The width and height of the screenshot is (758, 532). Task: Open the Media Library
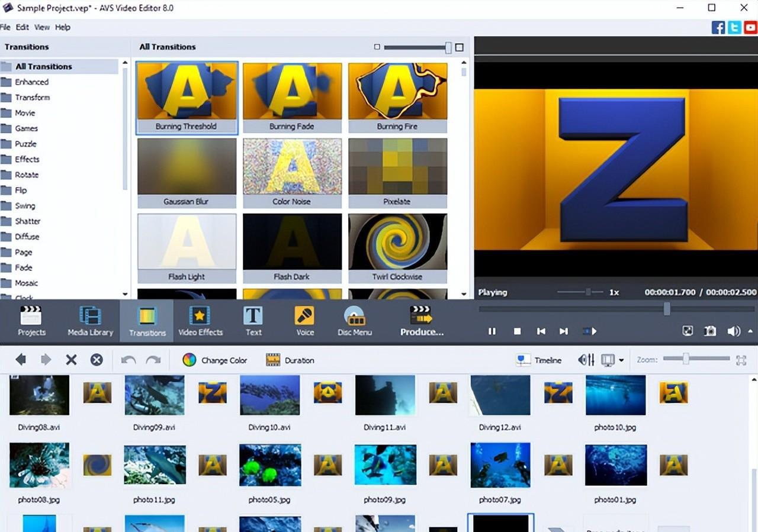point(90,321)
